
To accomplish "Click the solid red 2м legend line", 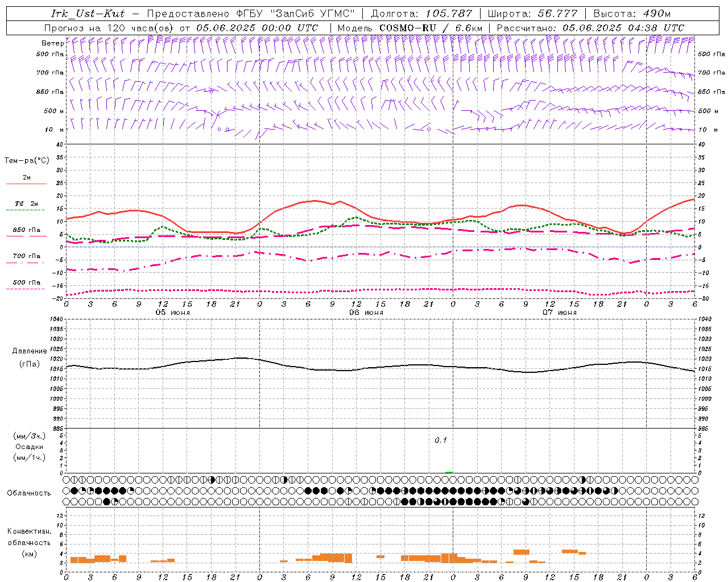I will 26,184.
